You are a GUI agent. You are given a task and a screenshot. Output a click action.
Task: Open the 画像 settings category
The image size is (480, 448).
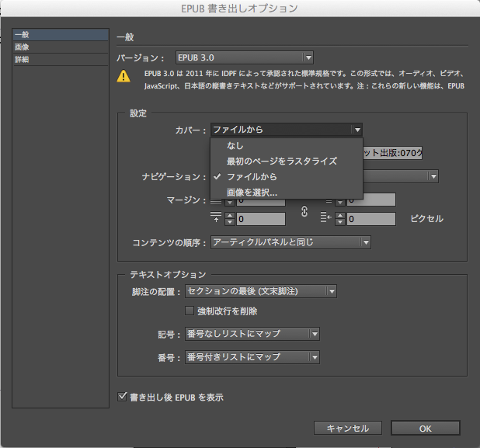click(61, 47)
